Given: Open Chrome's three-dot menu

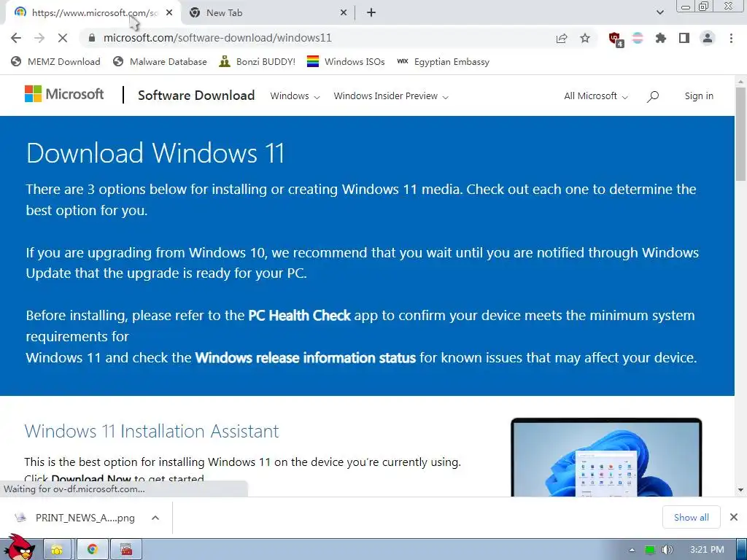Looking at the screenshot, I should tap(731, 38).
